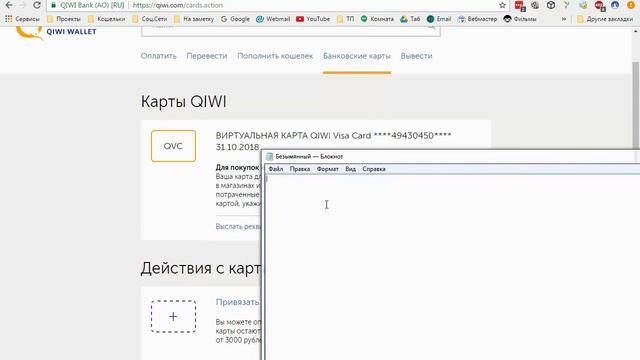Open the Фильмы bookmark

click(x=520, y=19)
